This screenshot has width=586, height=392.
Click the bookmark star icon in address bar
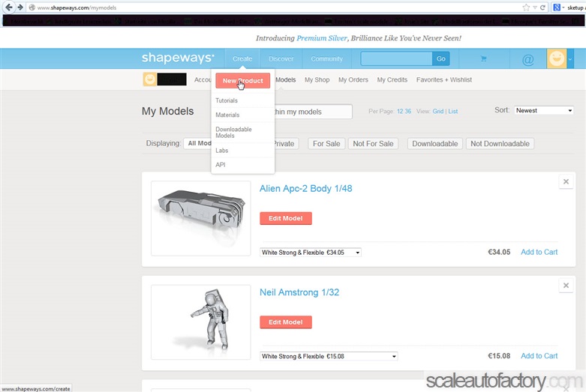point(526,7)
